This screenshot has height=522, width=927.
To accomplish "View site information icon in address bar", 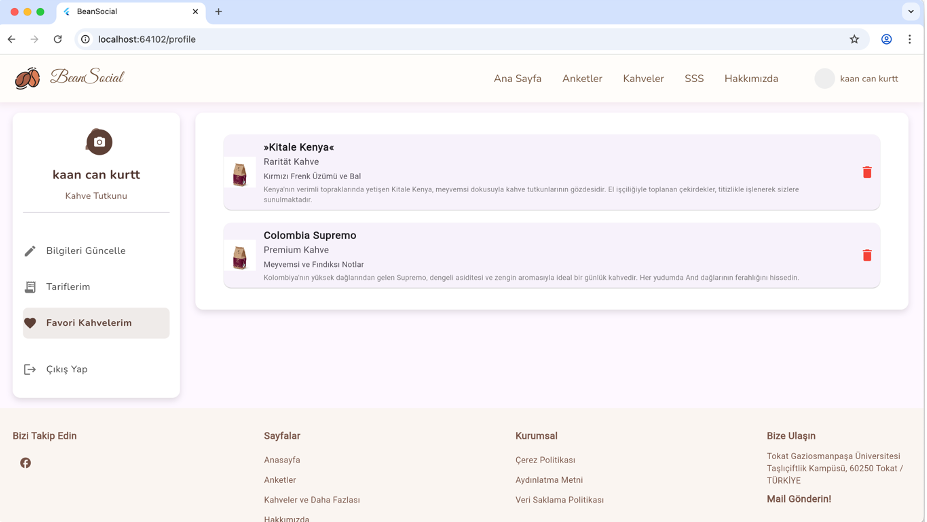I will tap(85, 39).
